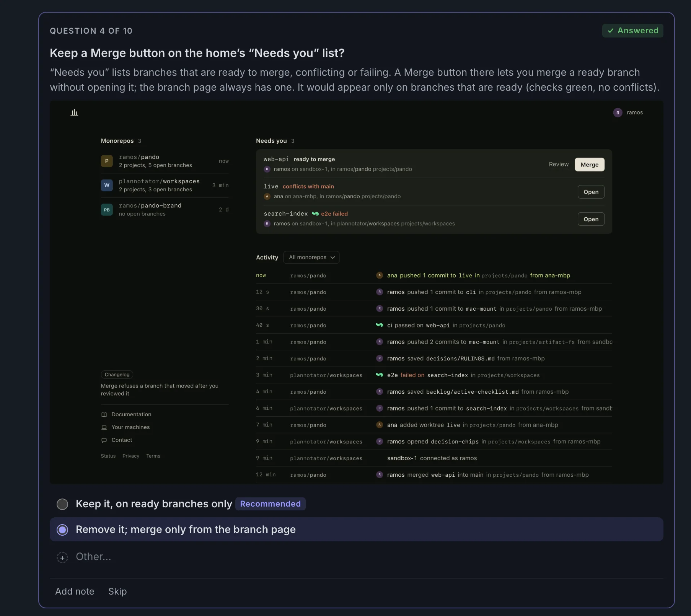
Task: Click the Status footer link
Action: (108, 456)
